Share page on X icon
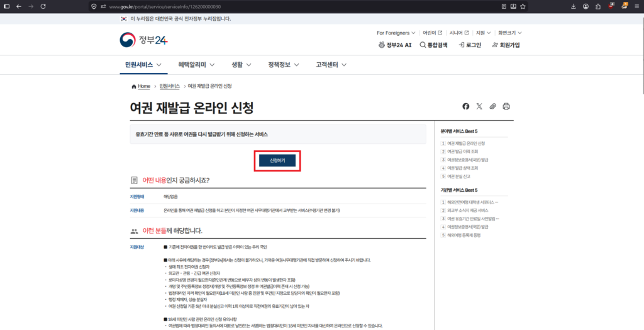The width and height of the screenshot is (644, 330). (479, 106)
